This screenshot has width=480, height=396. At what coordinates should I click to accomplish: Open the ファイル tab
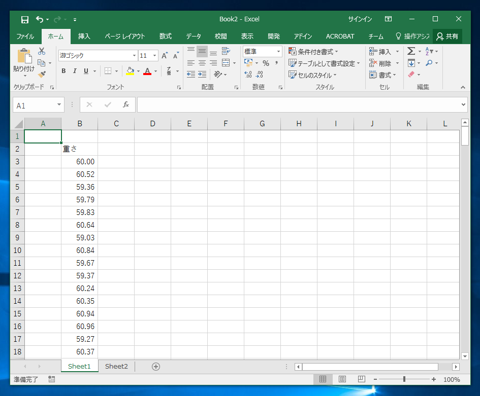click(x=25, y=36)
